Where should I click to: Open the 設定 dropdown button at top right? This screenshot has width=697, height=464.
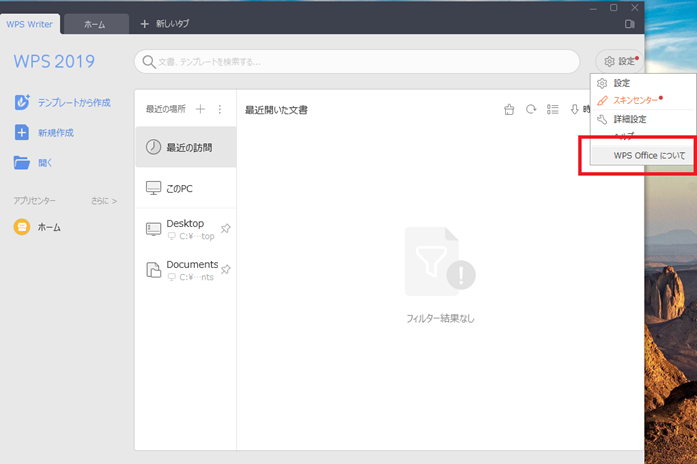point(620,62)
